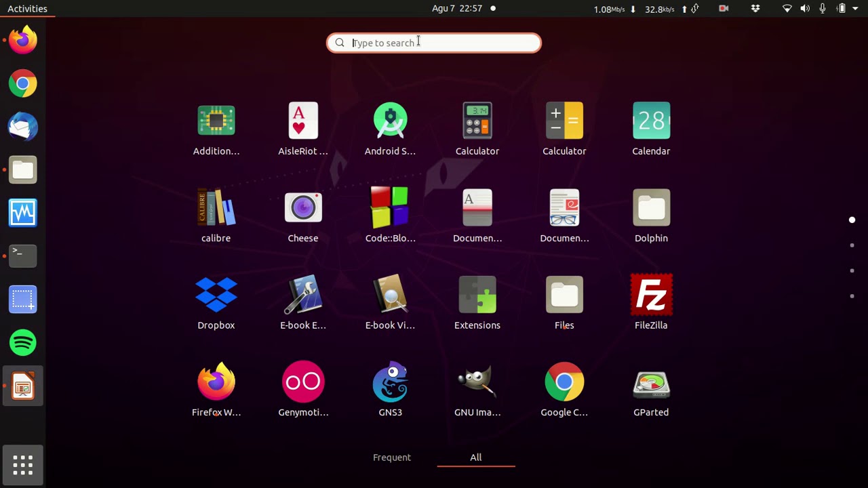The width and height of the screenshot is (868, 488).
Task: Click the volume icon in top bar
Action: [805, 9]
